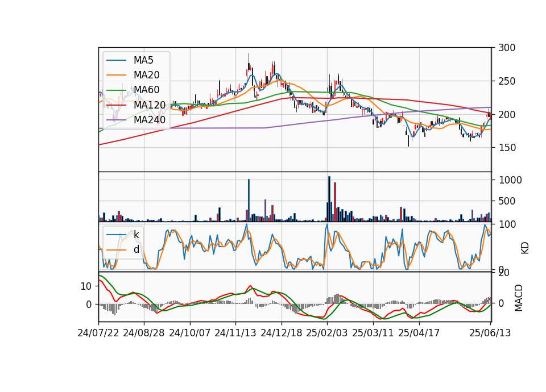Click the MA5 legend label
Viewport: 546px width, 392px height.
click(143, 60)
